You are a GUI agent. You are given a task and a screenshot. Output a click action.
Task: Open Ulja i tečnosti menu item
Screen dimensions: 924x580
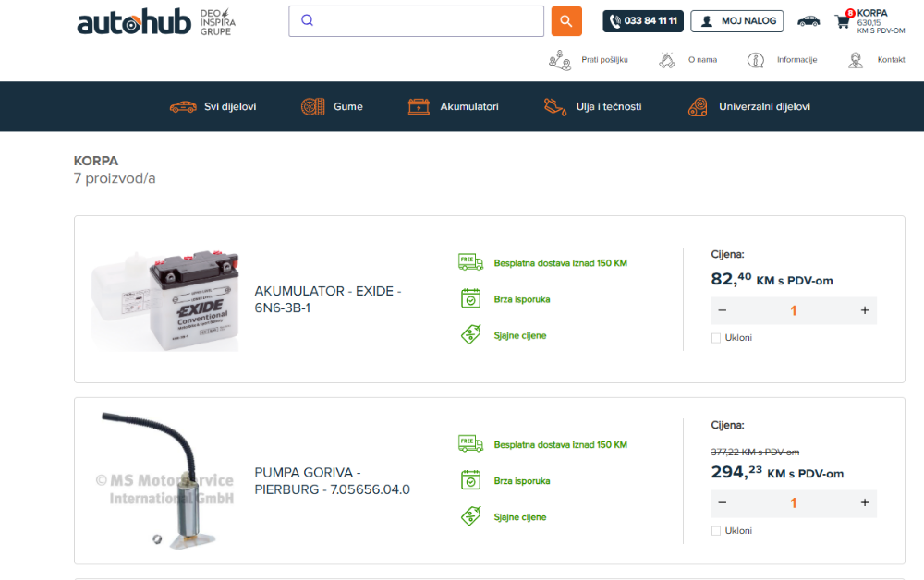pyautogui.click(x=609, y=106)
